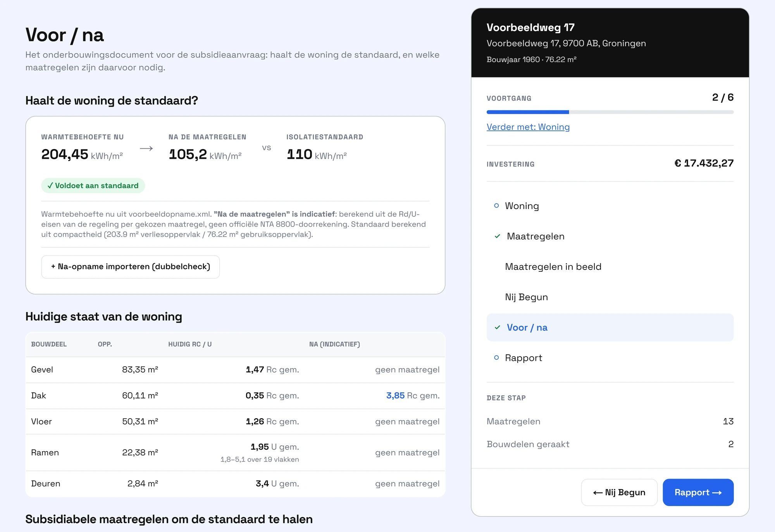The height and width of the screenshot is (532, 775).
Task: Click the 'Bouwjaar 1960 · 76.22 m²' line
Action: tap(531, 60)
